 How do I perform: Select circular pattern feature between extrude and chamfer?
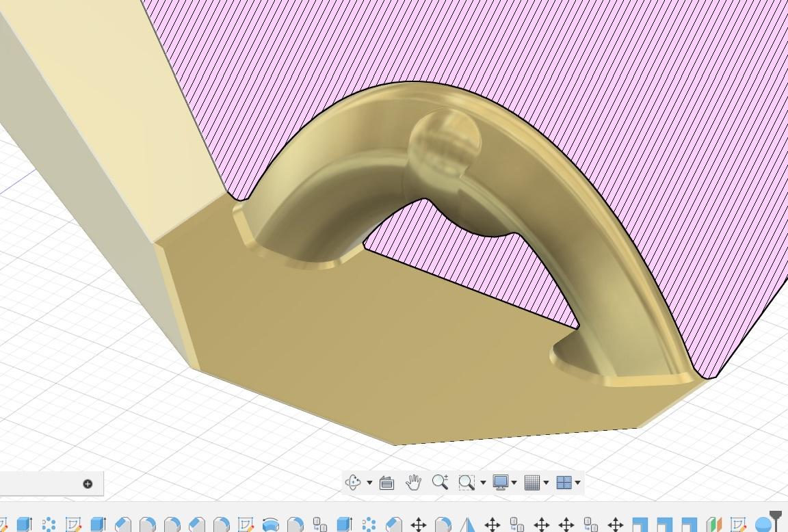pyautogui.click(x=369, y=524)
